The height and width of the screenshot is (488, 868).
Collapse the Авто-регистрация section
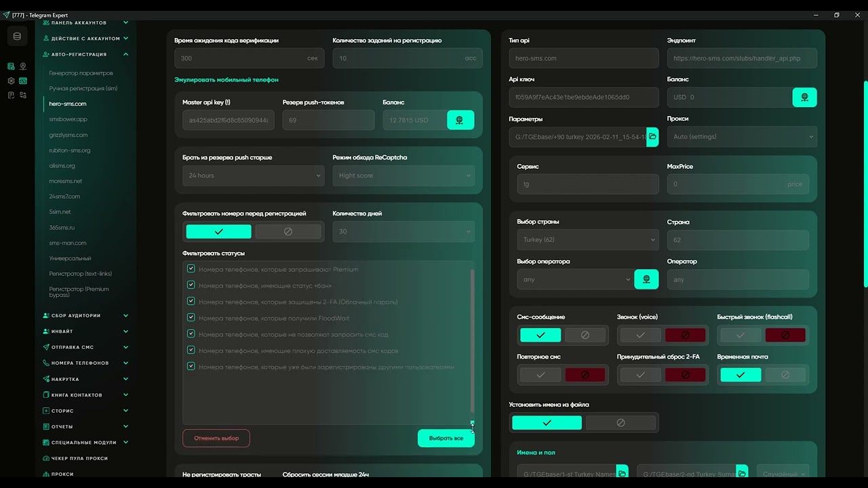coord(125,54)
